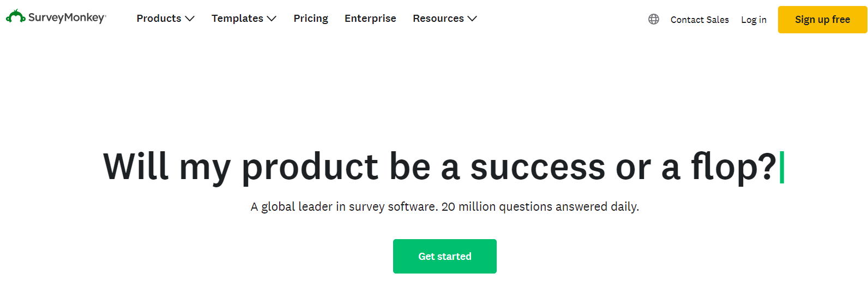This screenshot has width=868, height=297.
Task: Expand the Resources chevron arrow
Action: coord(472,19)
